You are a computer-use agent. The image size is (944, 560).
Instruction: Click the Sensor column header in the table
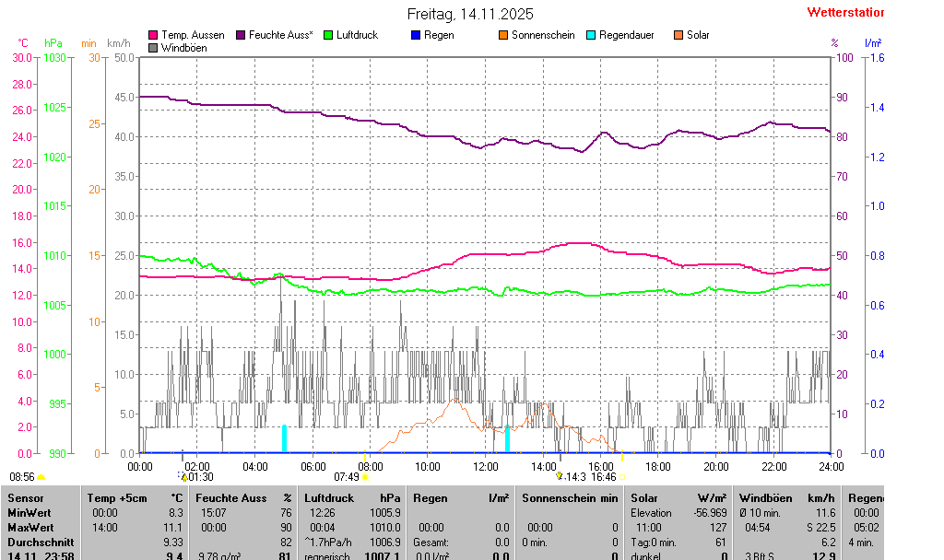point(25,498)
